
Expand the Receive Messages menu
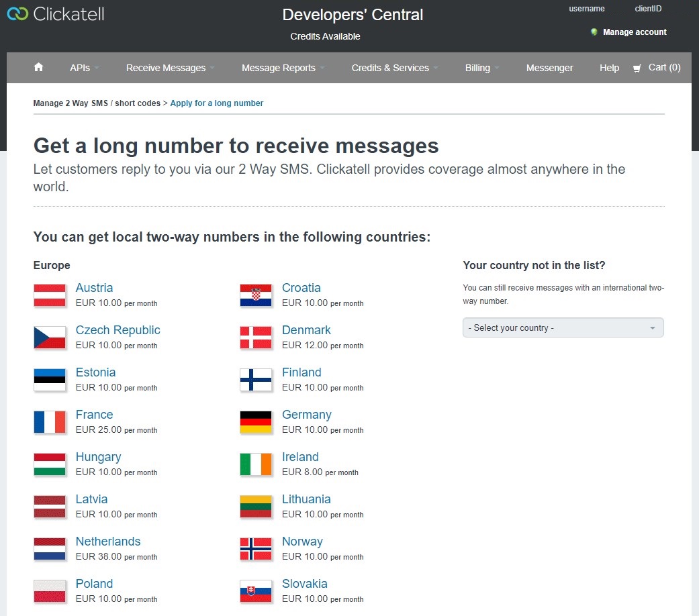pyautogui.click(x=171, y=68)
